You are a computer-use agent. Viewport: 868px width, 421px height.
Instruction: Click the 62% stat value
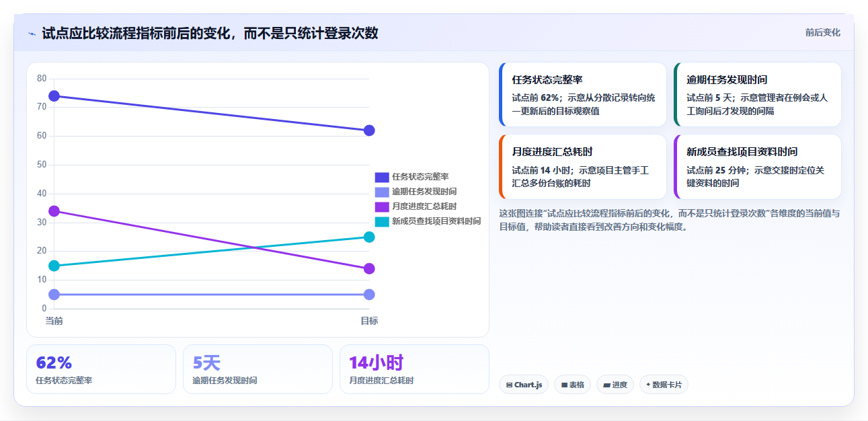tap(54, 363)
